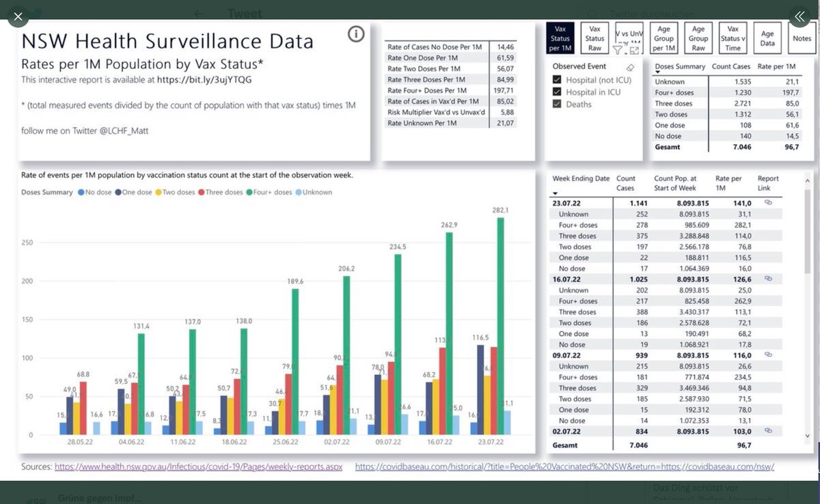Viewport: 820px width, 504px height.
Task: Open the covidbaseau.com historical source link
Action: coord(564,467)
